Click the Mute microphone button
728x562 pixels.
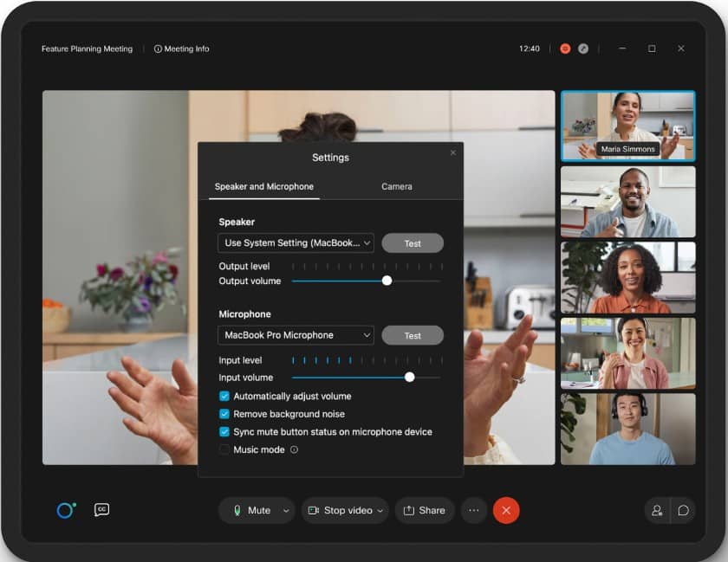click(251, 511)
